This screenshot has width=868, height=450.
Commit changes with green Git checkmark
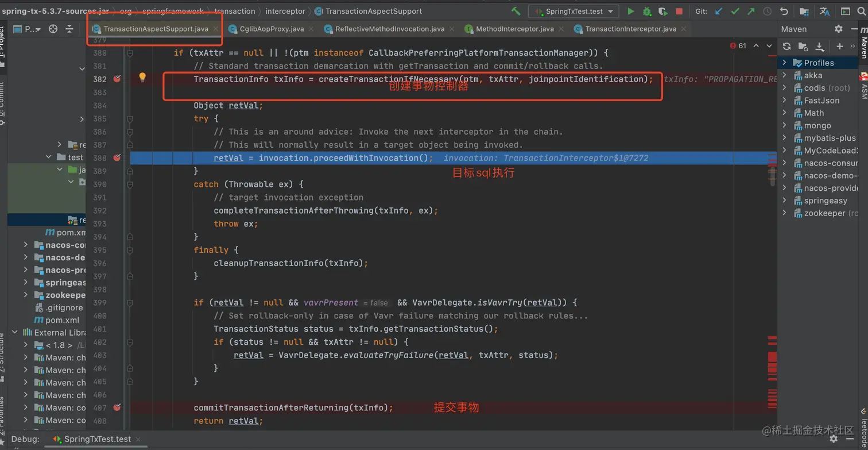[x=735, y=11]
